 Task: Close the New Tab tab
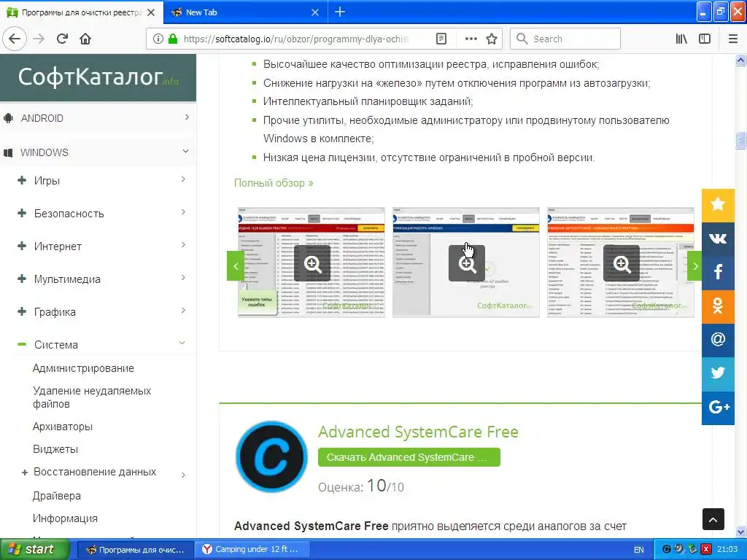tap(315, 12)
